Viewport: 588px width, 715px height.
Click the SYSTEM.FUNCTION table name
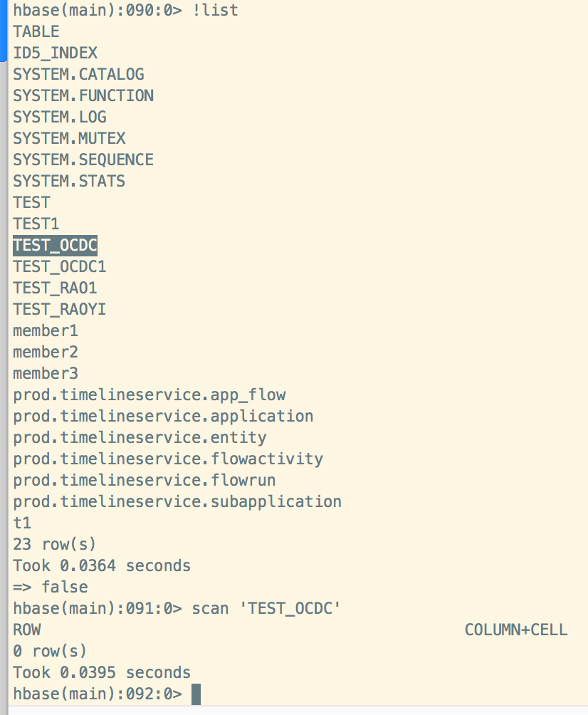point(83,95)
